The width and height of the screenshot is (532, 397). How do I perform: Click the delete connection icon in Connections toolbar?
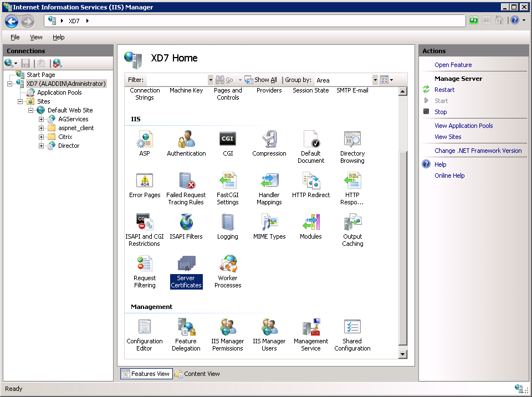tap(57, 63)
